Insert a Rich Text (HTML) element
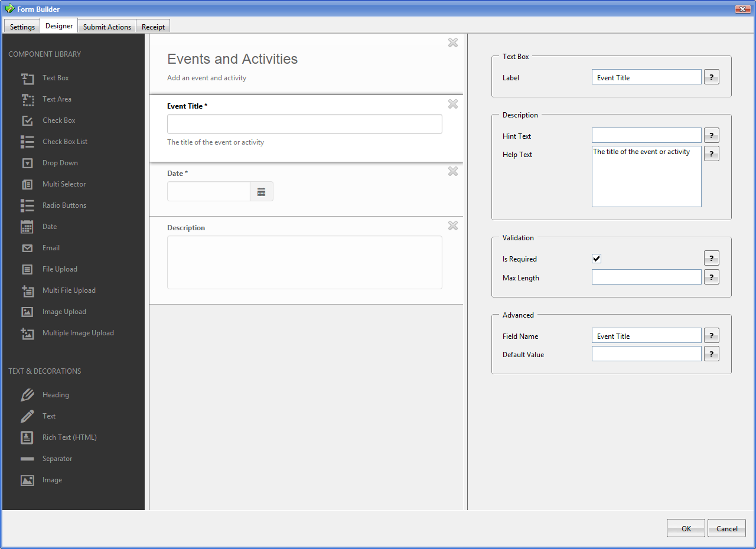This screenshot has width=756, height=549. click(69, 437)
